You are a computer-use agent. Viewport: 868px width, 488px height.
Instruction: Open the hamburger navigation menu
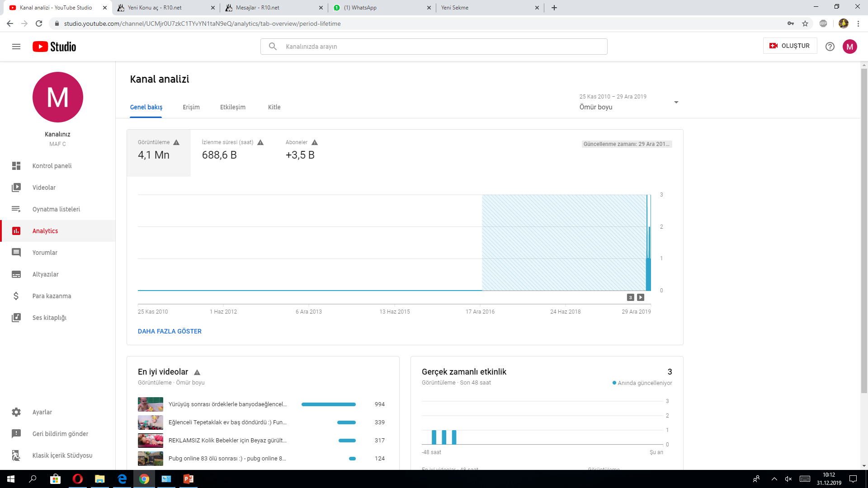(16, 47)
